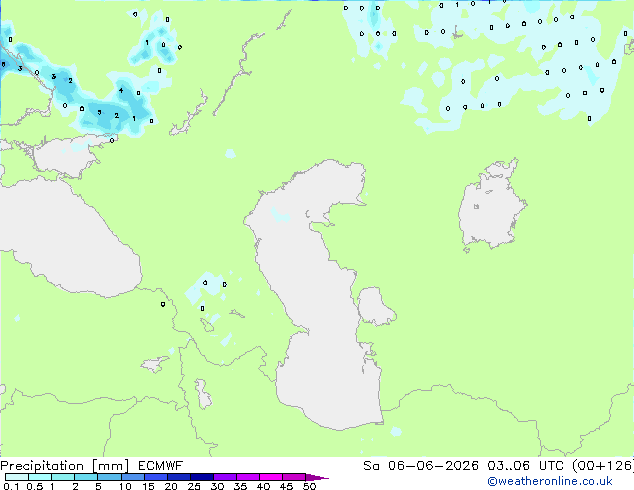
Task: Select the legend label '30'
Action: pyautogui.click(x=217, y=486)
